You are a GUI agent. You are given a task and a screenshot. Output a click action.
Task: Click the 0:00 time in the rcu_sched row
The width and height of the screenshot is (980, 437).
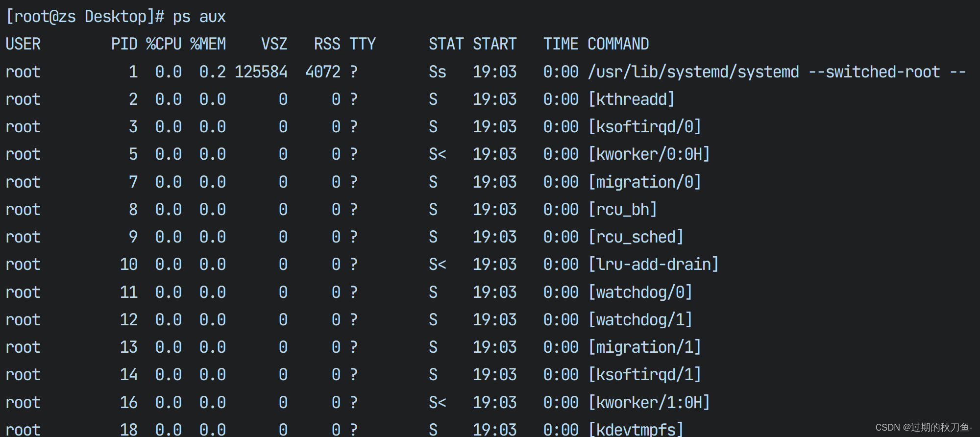coord(561,237)
